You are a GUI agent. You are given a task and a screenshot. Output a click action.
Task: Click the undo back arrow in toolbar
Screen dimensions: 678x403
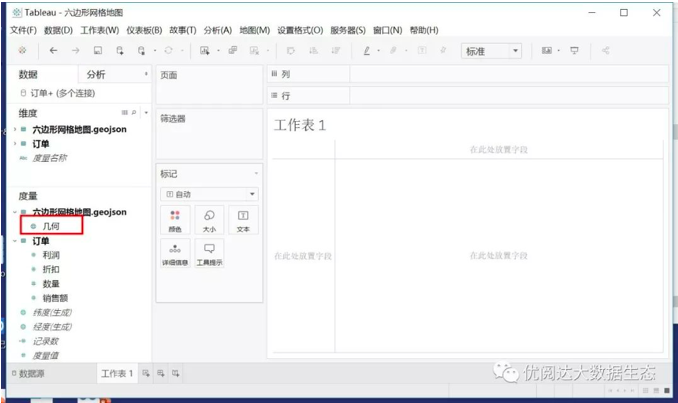click(53, 50)
